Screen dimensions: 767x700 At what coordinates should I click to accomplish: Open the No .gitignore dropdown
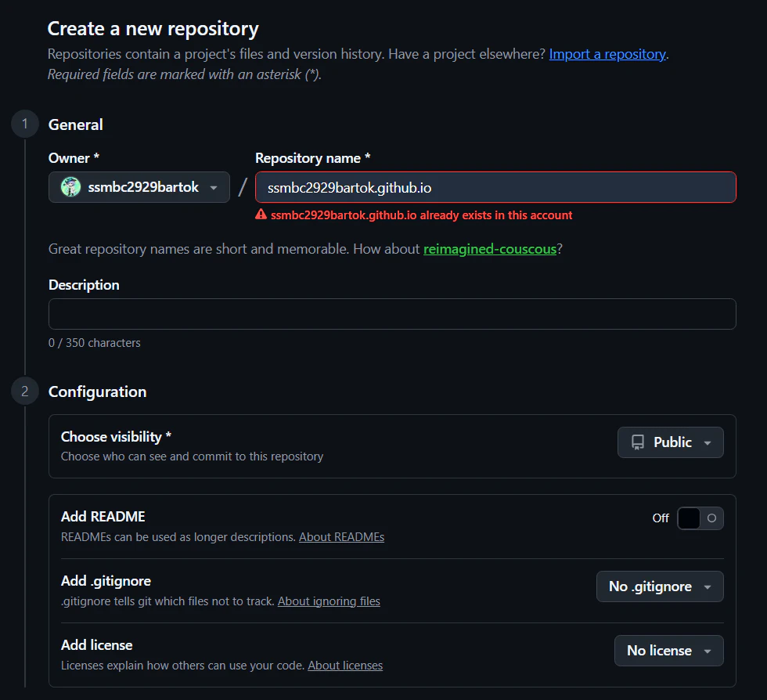point(659,586)
